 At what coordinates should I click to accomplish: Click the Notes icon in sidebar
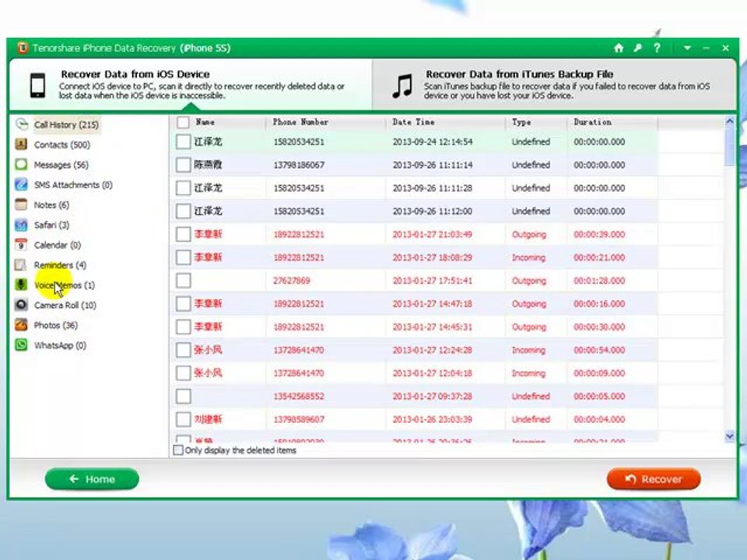point(21,205)
